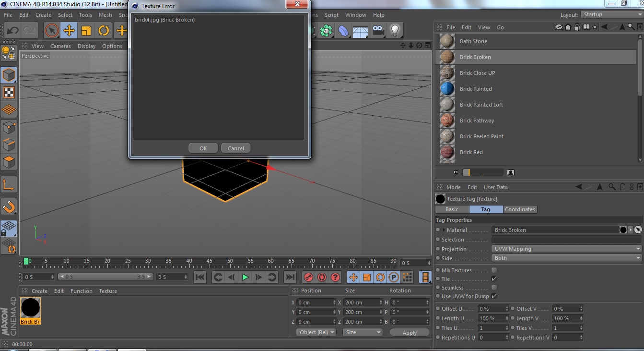Open the Mesh menu in menu bar
The width and height of the screenshot is (644, 351).
click(x=105, y=15)
